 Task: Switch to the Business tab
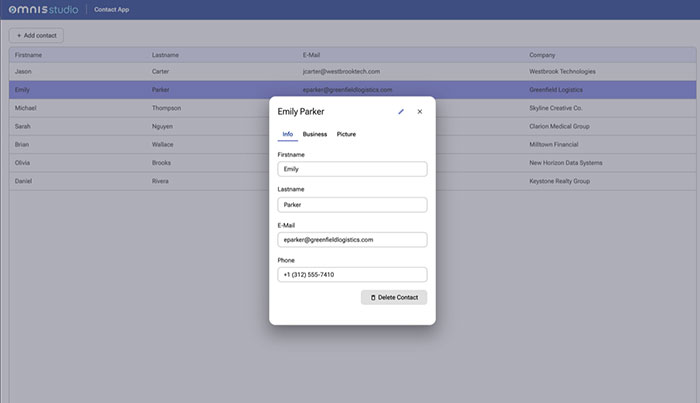point(315,134)
